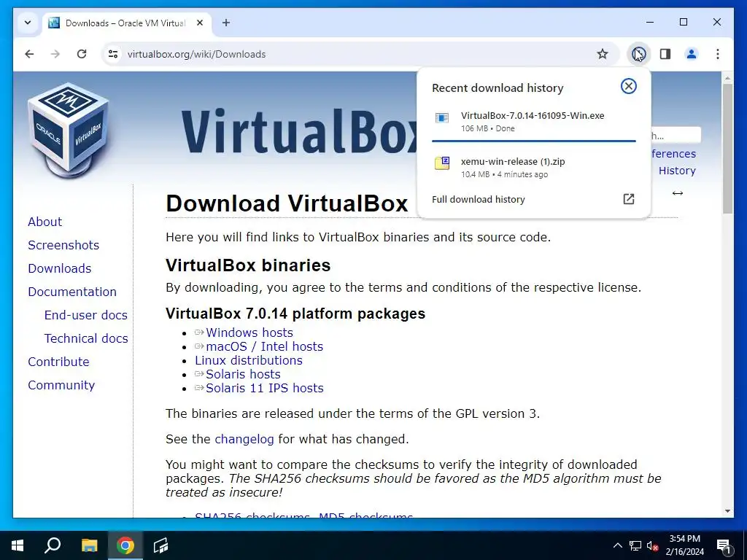Image resolution: width=747 pixels, height=560 pixels.
Task: Open full download history external-link icon
Action: coord(629,199)
